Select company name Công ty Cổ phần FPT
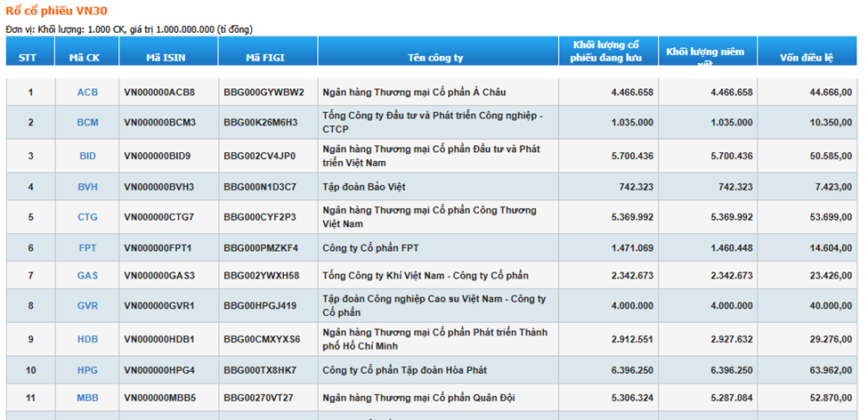Image resolution: width=868 pixels, height=420 pixels. pos(371,248)
